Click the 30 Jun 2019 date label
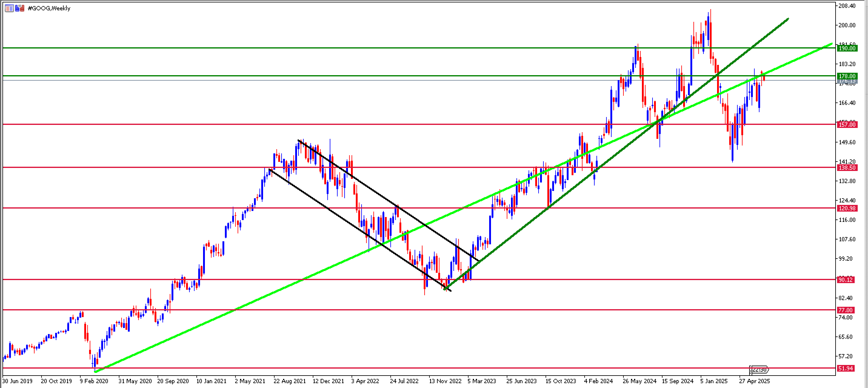 click(18, 381)
